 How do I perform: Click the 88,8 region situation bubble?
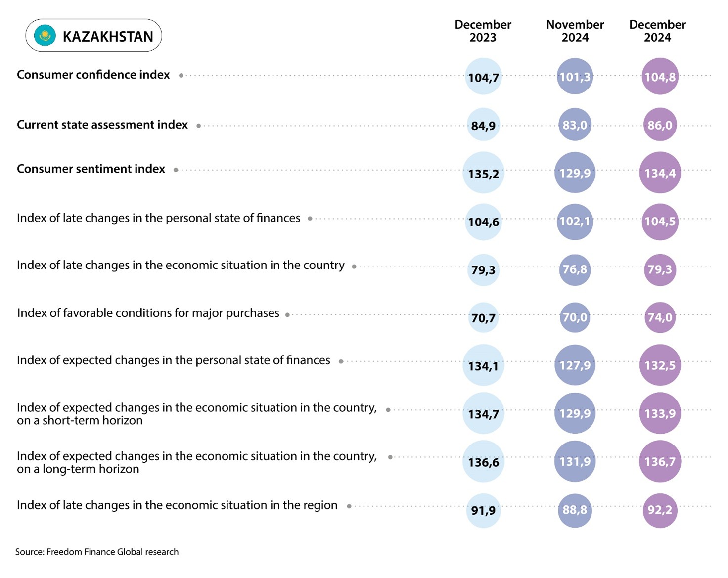click(575, 509)
